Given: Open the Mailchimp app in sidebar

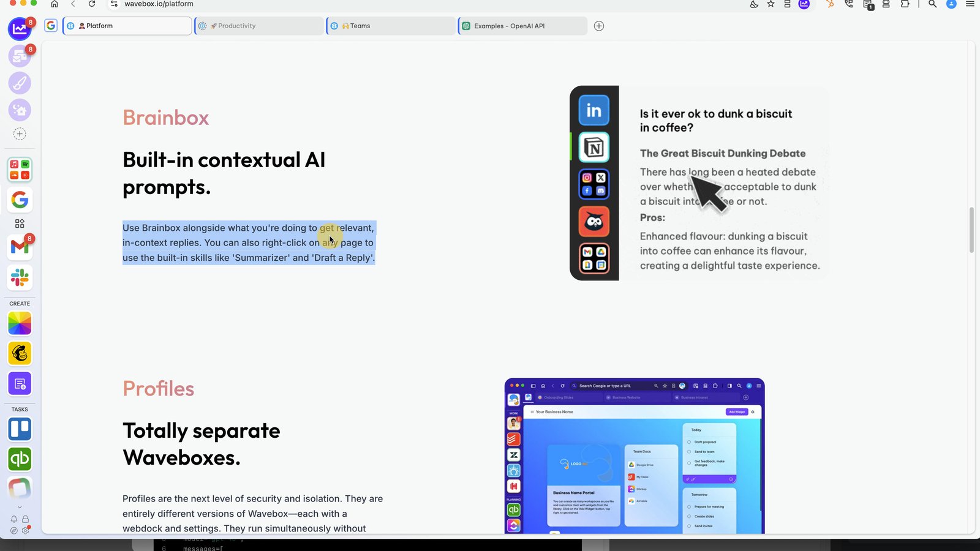Looking at the screenshot, I should tap(20, 353).
